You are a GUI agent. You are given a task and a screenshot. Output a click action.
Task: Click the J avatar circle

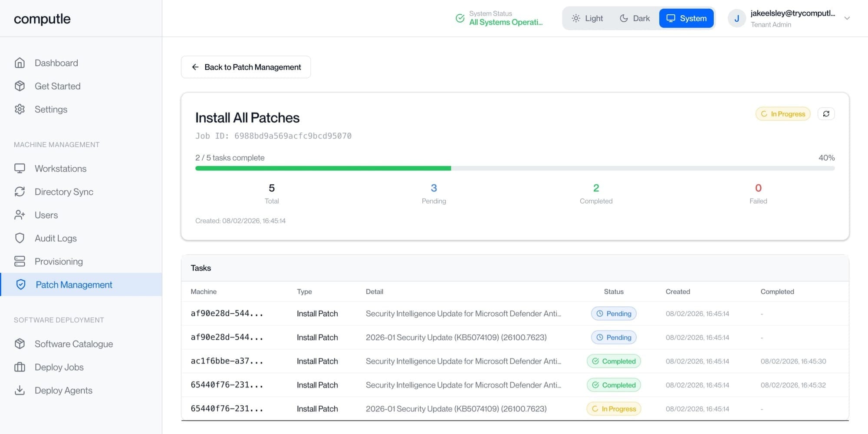point(736,18)
